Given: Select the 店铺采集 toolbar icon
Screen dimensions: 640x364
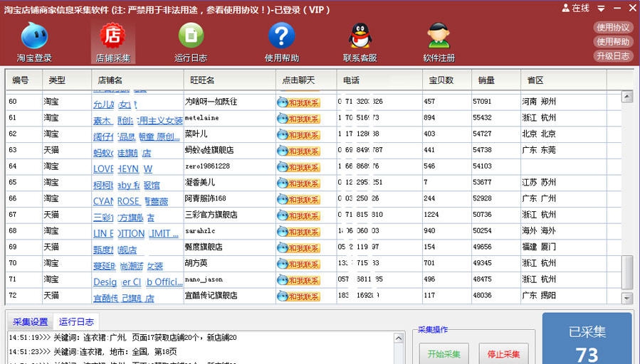Looking at the screenshot, I should coord(113,42).
